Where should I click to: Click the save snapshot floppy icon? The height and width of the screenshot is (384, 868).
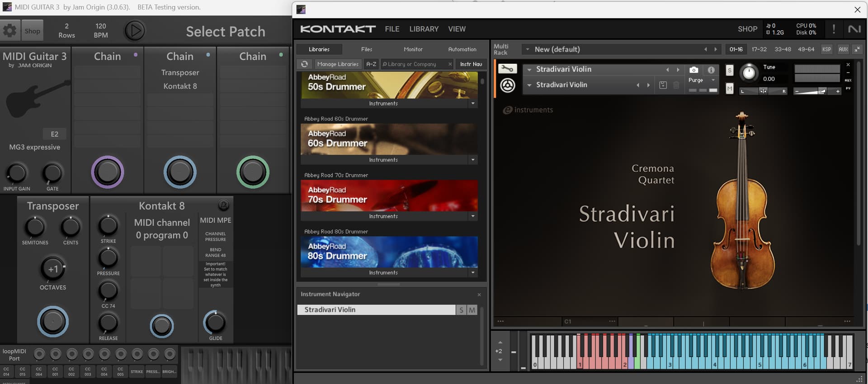pyautogui.click(x=663, y=85)
